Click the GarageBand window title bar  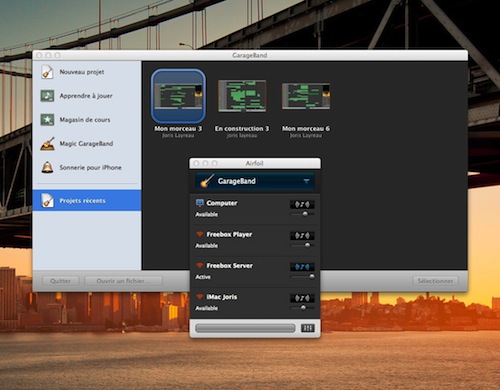(x=250, y=55)
